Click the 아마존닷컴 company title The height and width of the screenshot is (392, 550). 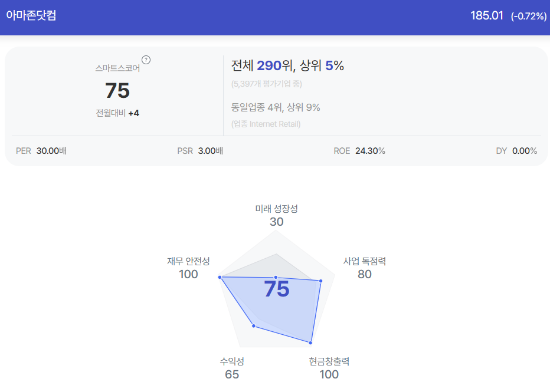coord(31,15)
